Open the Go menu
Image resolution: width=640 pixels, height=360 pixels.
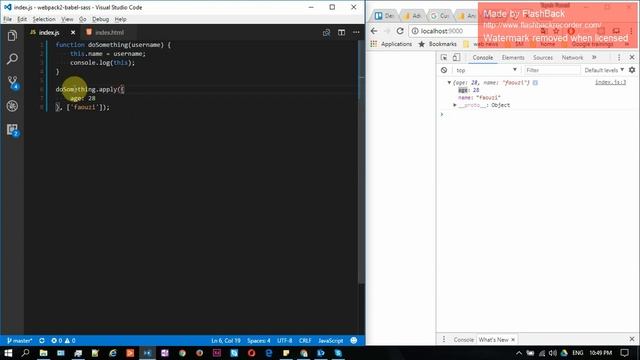point(82,19)
